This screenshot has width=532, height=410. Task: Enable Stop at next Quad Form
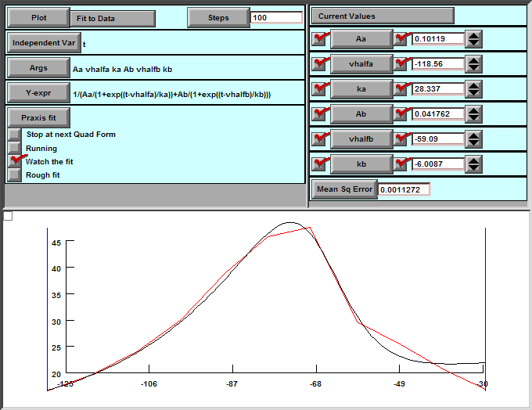pyautogui.click(x=14, y=135)
